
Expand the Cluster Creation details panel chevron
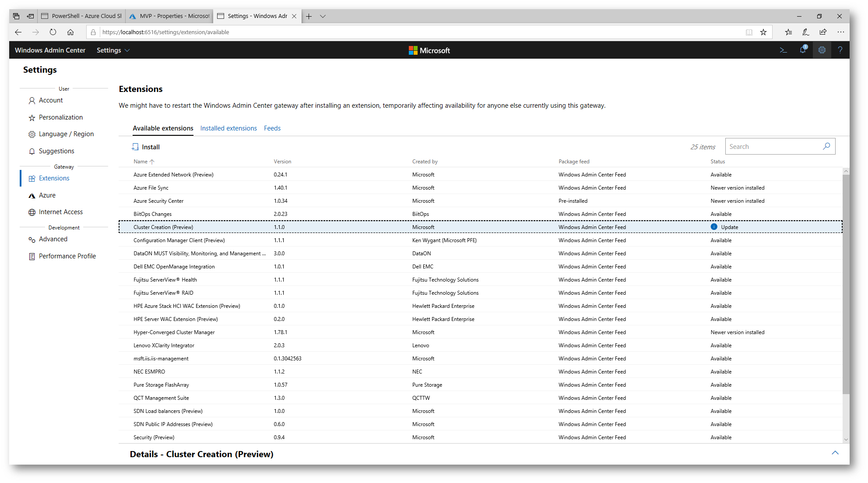coord(835,453)
